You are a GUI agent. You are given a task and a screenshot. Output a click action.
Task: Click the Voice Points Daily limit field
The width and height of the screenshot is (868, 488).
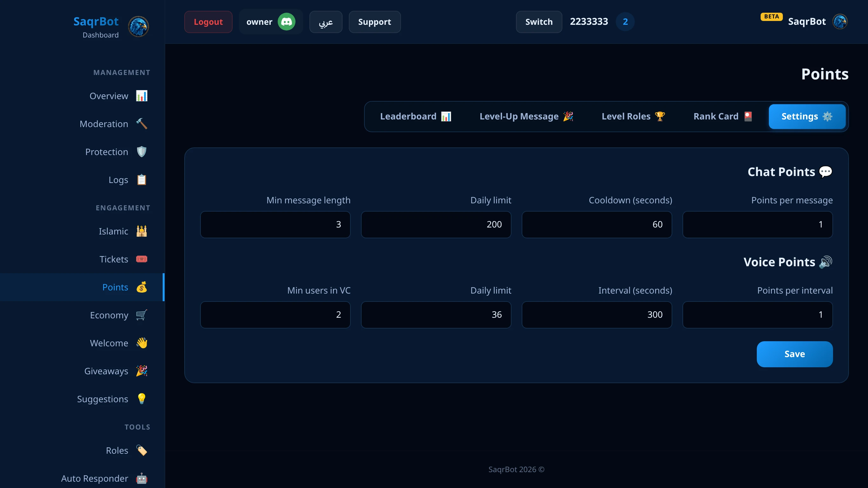tap(436, 315)
